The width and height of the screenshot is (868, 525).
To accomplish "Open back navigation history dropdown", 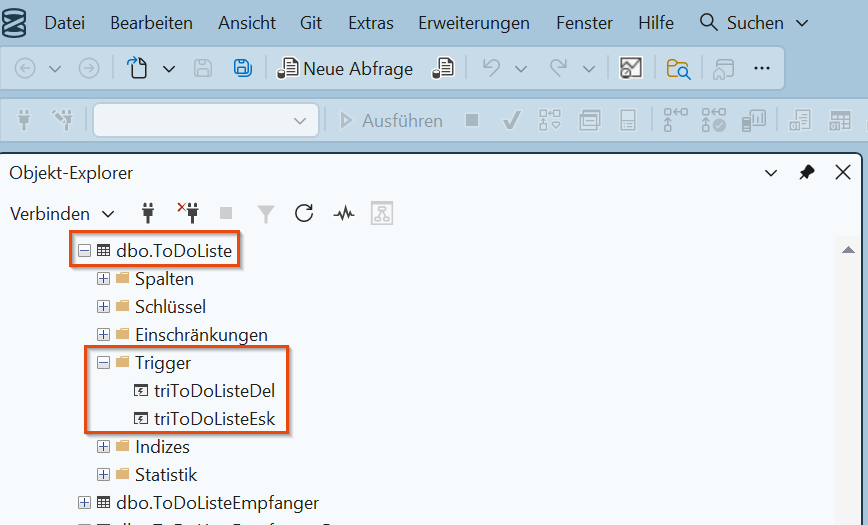I will (55, 69).
